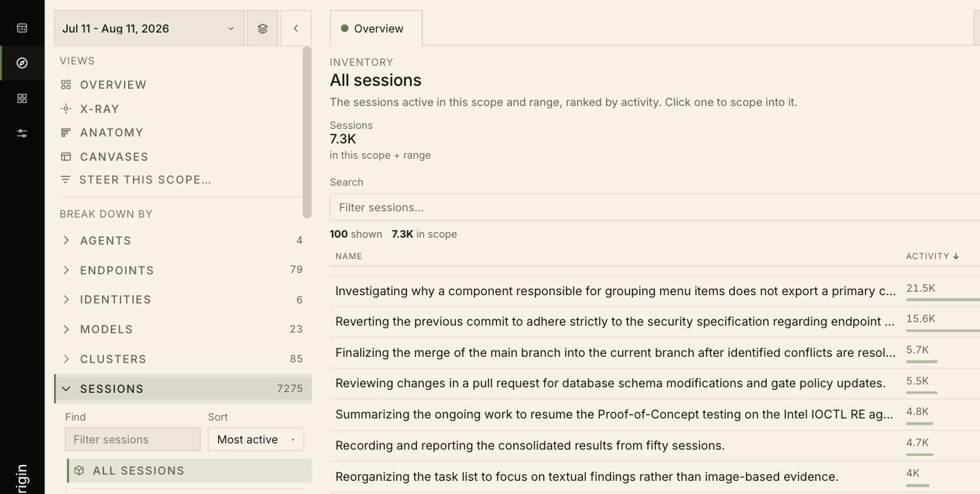Click the Clusters count 85
The image size is (980, 494).
pos(296,359)
